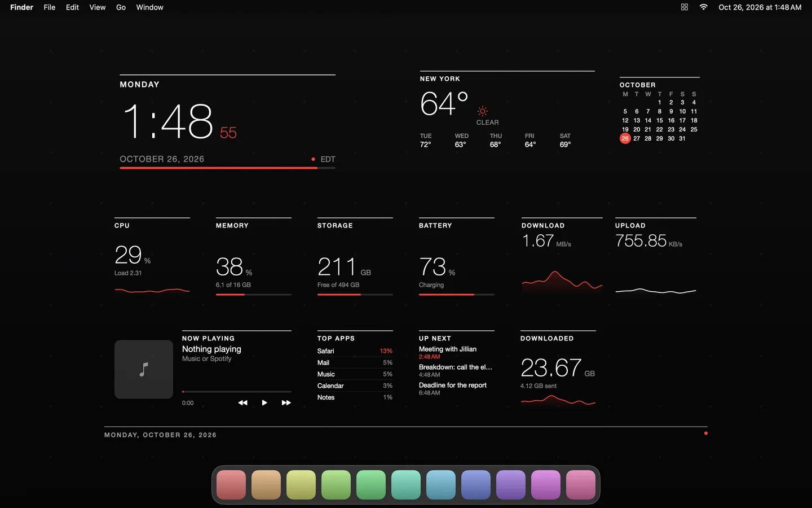Click the download speed graph
Screen dimensions: 812x508
click(562, 281)
